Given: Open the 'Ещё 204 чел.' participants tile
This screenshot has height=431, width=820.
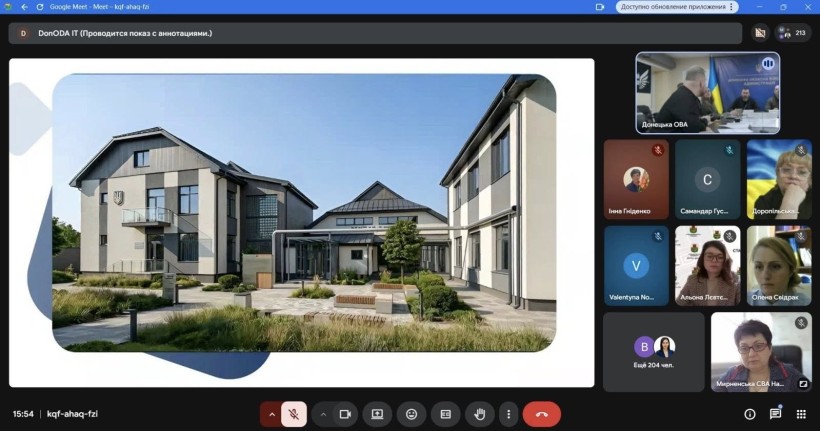Looking at the screenshot, I should 652,352.
